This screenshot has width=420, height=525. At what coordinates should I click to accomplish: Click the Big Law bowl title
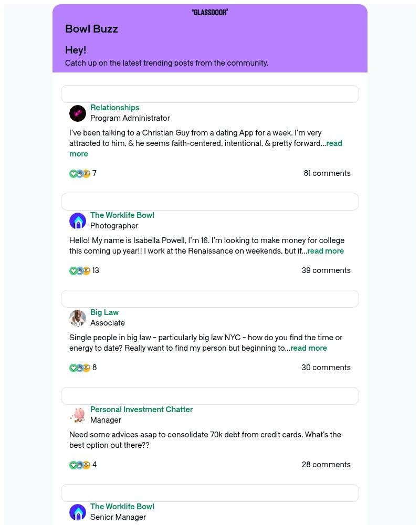point(104,312)
